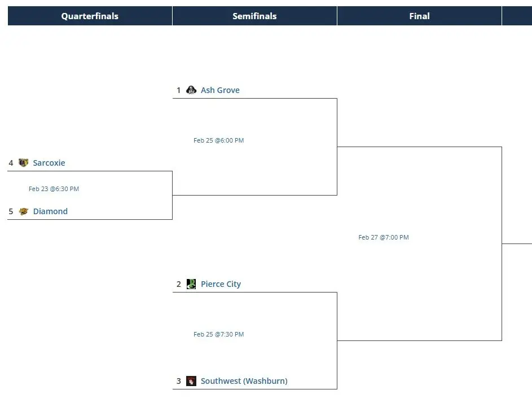Click the Feb 23 @6:30 PM quarterfinal game
This screenshot has height=403, width=532.
54,188
